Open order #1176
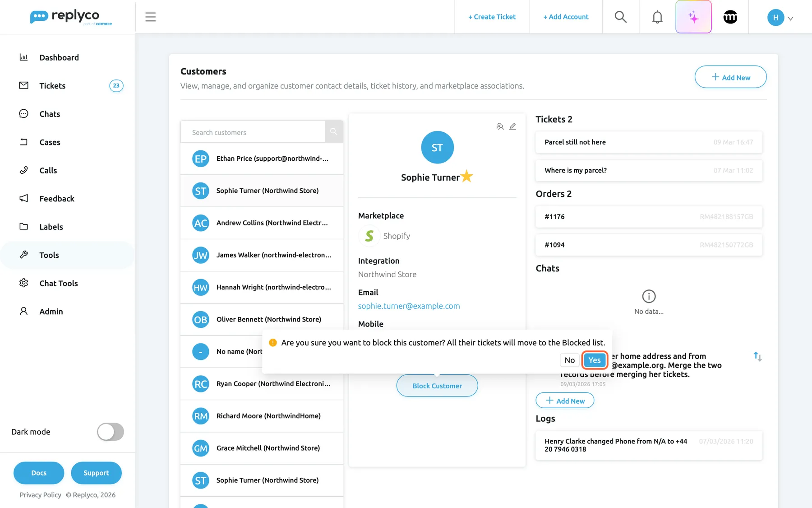812x508 pixels. pos(649,217)
